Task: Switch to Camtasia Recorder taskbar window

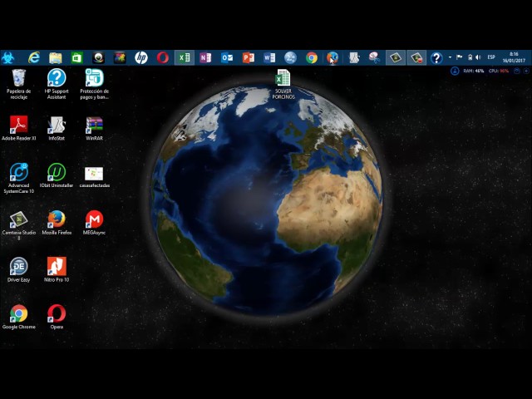Action: point(416,57)
